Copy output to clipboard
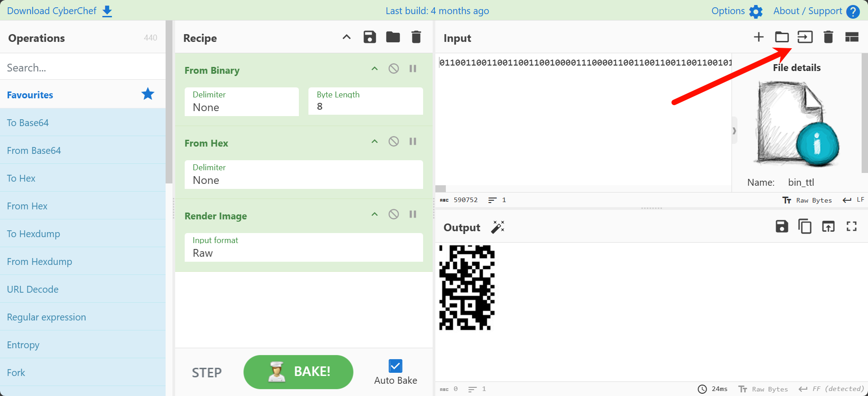 click(x=805, y=226)
